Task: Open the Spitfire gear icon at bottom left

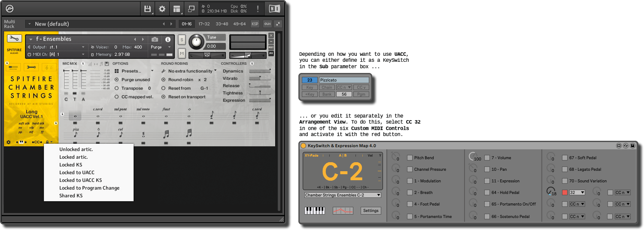Action: [9, 142]
